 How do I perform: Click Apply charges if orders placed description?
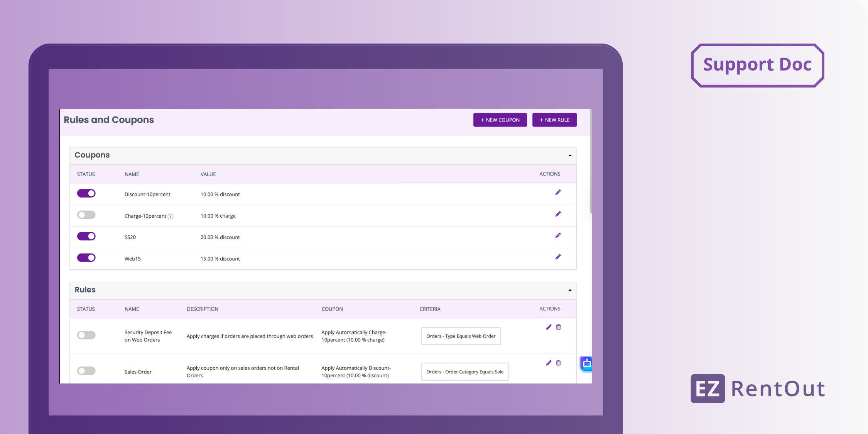click(250, 336)
